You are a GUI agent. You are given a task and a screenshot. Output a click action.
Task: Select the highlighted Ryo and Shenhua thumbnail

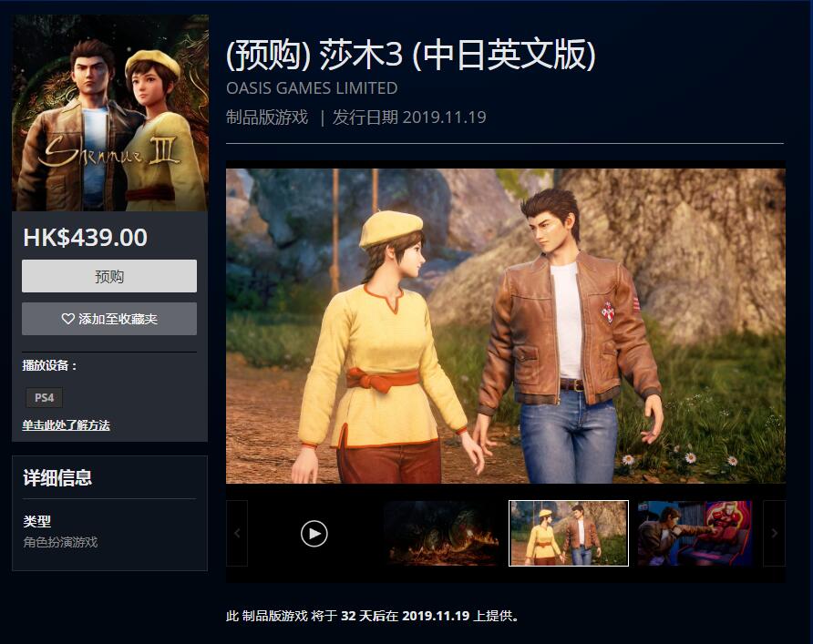tap(569, 533)
